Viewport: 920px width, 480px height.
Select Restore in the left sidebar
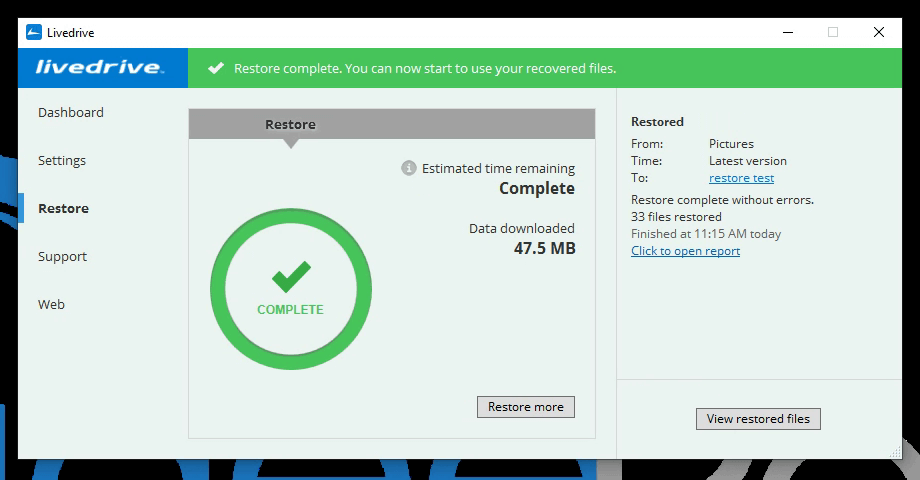(x=63, y=209)
